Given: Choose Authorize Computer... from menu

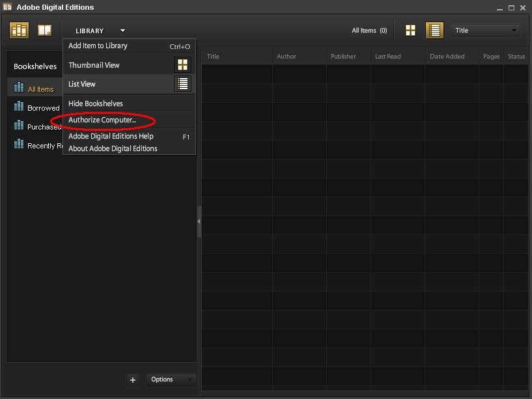Looking at the screenshot, I should point(130,120).
